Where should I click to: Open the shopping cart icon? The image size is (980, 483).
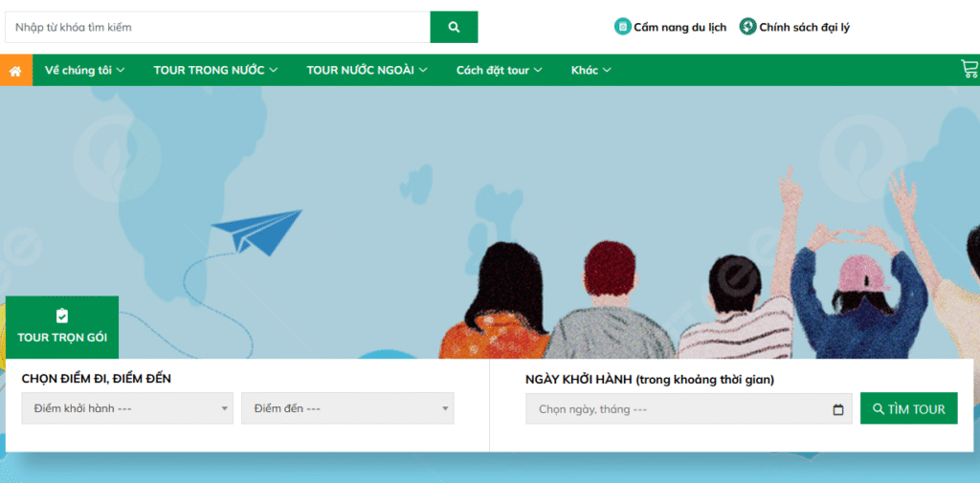[x=969, y=69]
